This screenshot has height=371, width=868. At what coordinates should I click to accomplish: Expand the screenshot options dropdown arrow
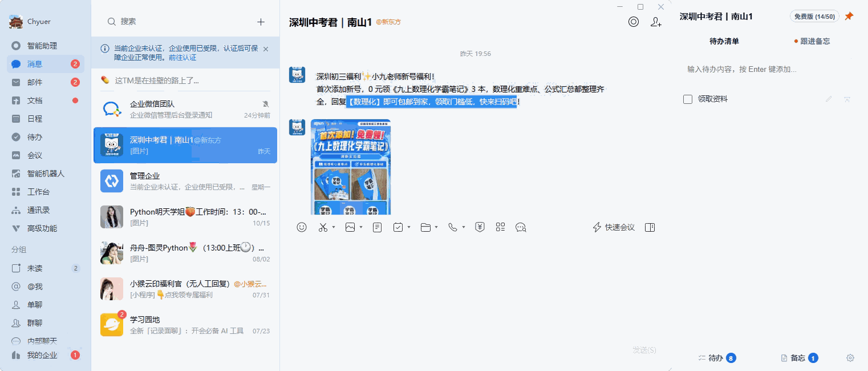[334, 227]
